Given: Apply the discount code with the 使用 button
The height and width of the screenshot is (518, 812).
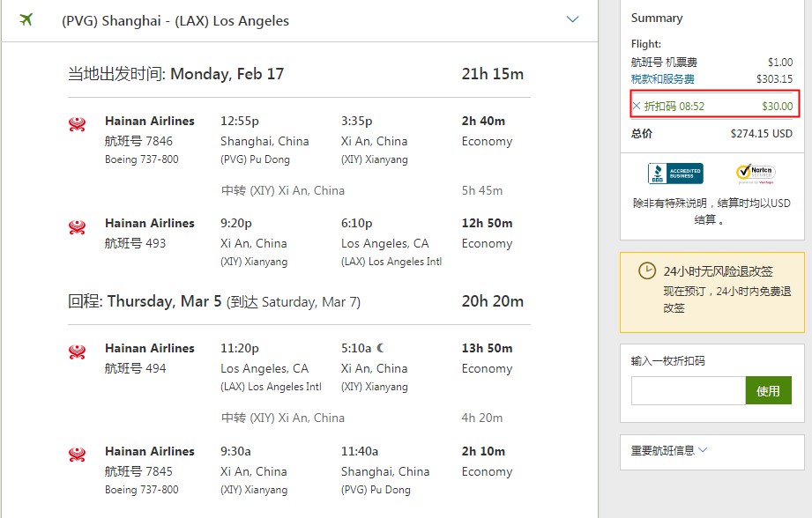Looking at the screenshot, I should tap(769, 390).
